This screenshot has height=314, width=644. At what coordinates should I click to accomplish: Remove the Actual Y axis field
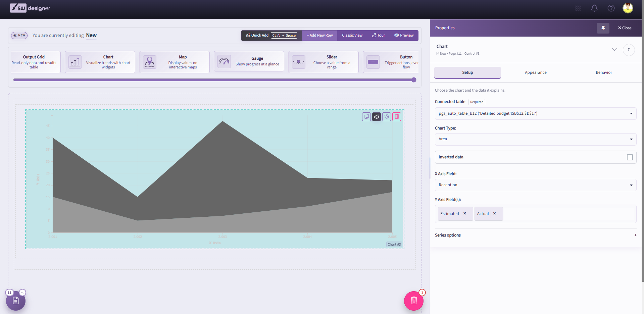(x=495, y=213)
